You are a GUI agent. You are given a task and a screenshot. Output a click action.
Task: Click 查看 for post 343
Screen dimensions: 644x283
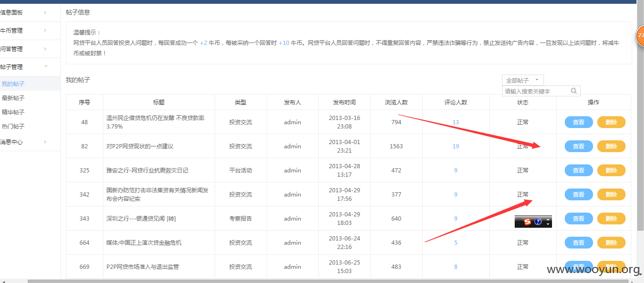click(x=578, y=219)
